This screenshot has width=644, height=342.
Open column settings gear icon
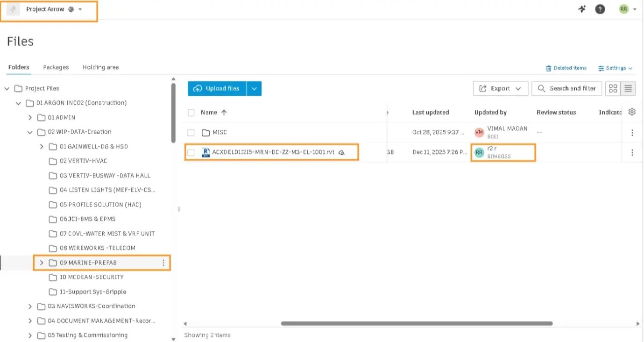click(632, 112)
